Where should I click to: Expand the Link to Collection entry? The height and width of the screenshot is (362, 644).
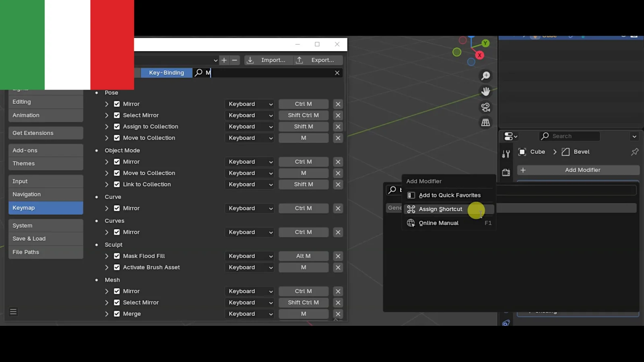click(x=107, y=184)
